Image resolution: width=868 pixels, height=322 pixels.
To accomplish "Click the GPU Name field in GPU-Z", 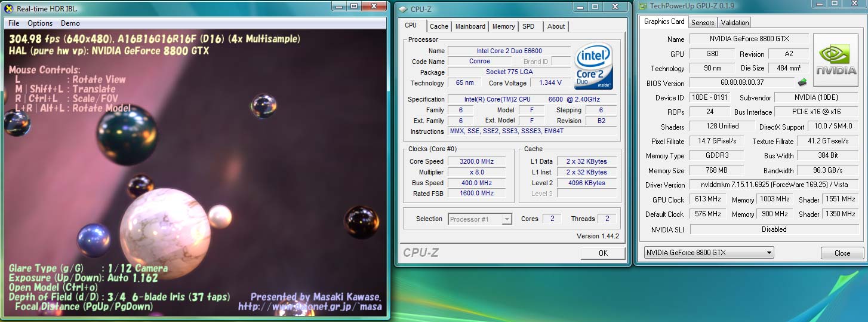I will pyautogui.click(x=749, y=39).
